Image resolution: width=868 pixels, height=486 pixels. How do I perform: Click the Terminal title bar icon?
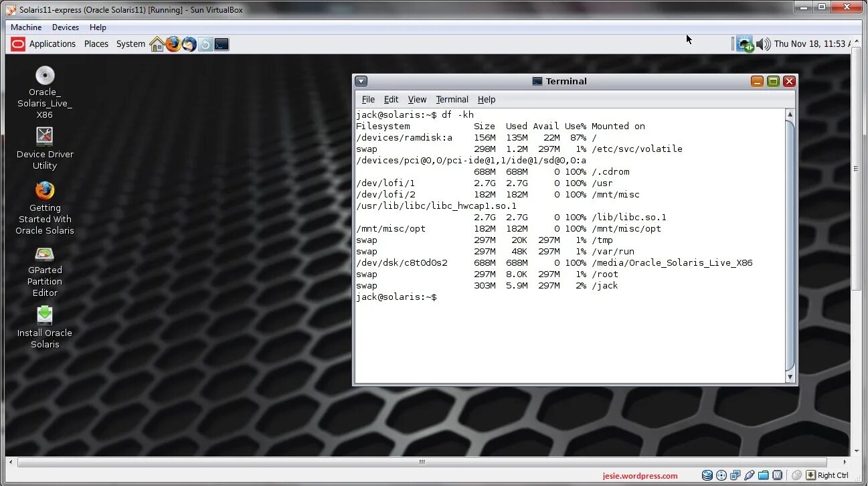coord(537,81)
